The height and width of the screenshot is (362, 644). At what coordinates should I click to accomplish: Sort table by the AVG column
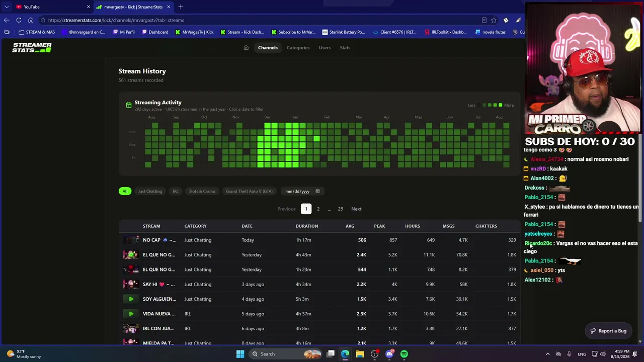pos(350,226)
